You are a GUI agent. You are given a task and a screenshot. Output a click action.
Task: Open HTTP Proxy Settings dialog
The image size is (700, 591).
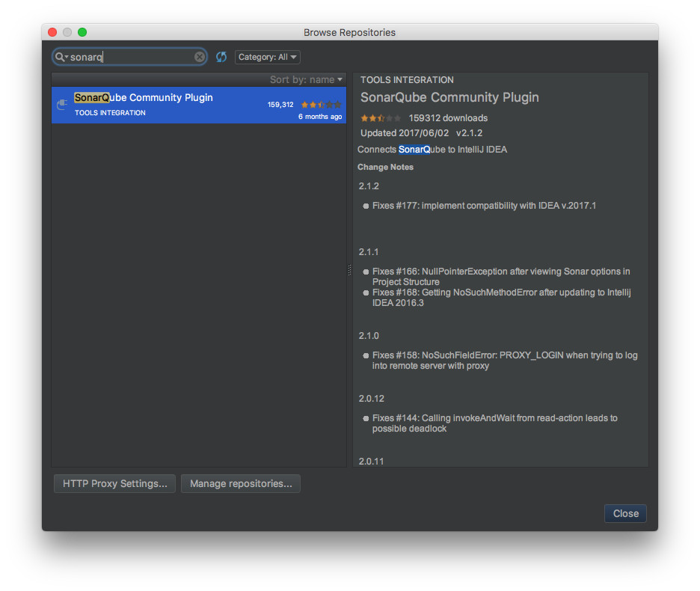114,483
